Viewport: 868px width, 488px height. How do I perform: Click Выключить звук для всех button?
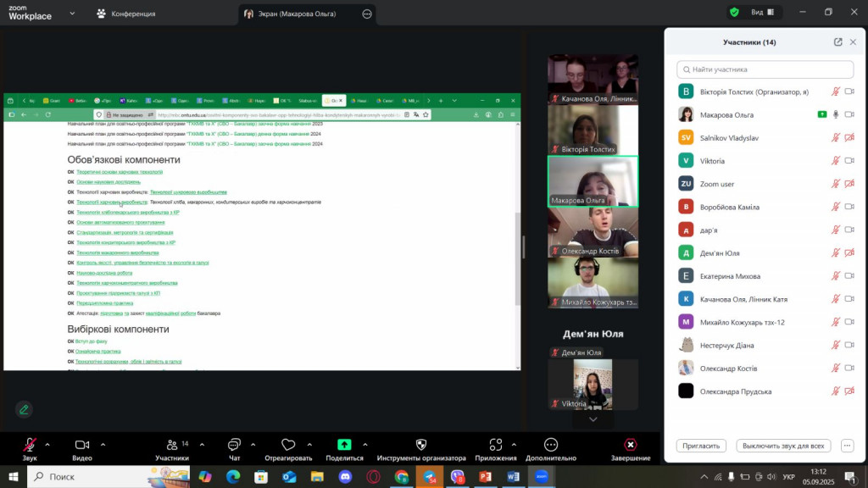click(x=782, y=446)
